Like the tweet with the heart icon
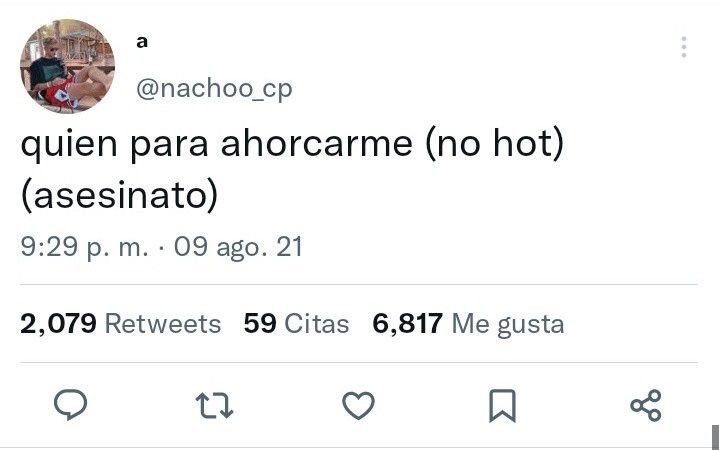The height and width of the screenshot is (450, 719). pyautogui.click(x=359, y=405)
